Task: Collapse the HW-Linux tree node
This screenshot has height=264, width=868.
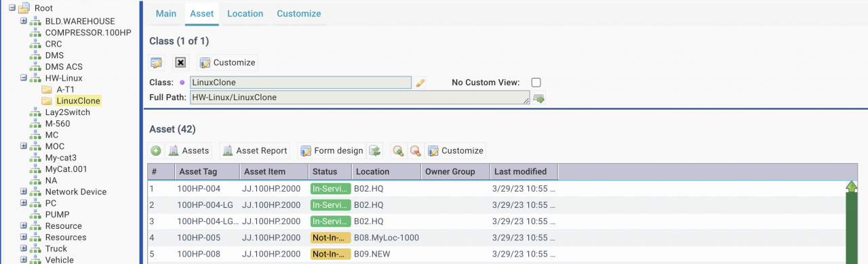Action: [24, 78]
